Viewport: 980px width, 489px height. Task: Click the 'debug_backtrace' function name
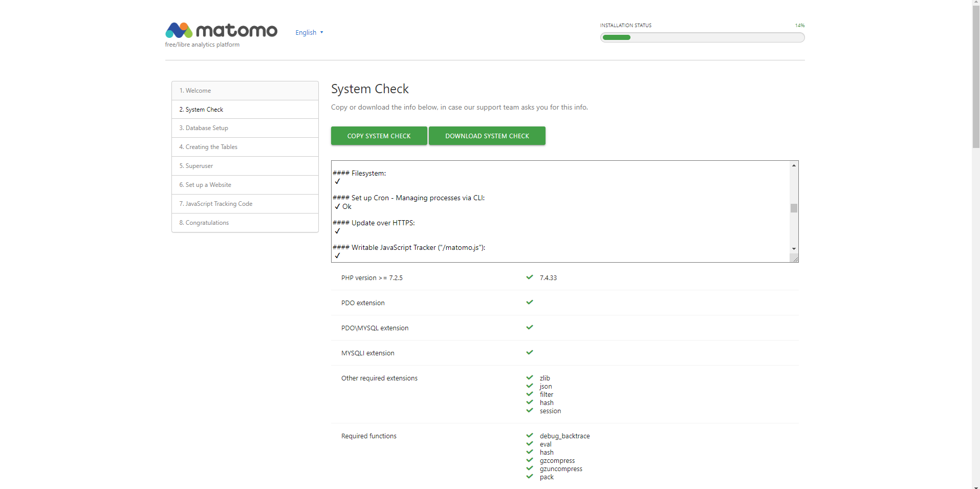(565, 436)
